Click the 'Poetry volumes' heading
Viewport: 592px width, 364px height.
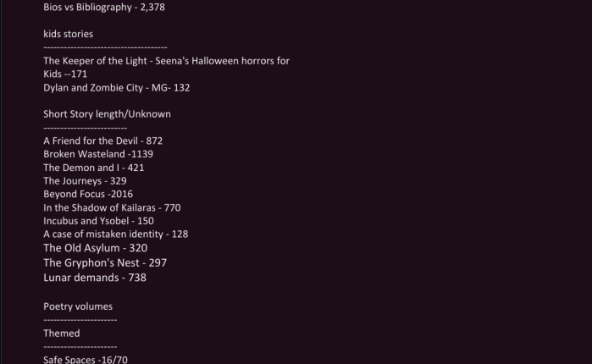point(78,306)
